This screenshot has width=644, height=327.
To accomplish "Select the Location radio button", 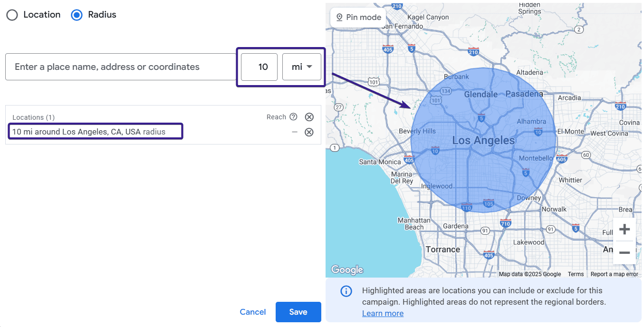I will [12, 15].
